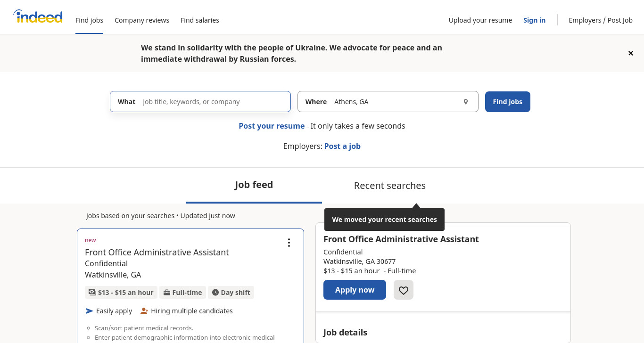Click the blue Find jobs search button
The image size is (644, 343).
(x=508, y=102)
